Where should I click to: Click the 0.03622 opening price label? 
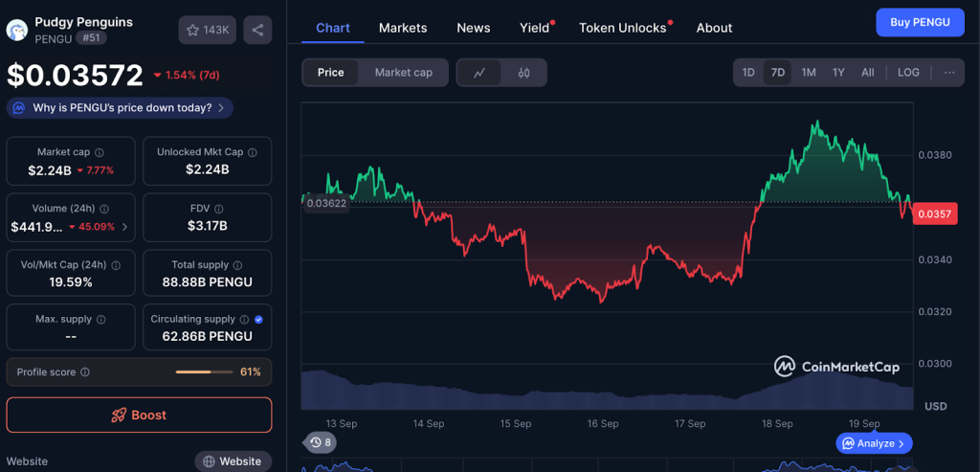click(x=326, y=203)
